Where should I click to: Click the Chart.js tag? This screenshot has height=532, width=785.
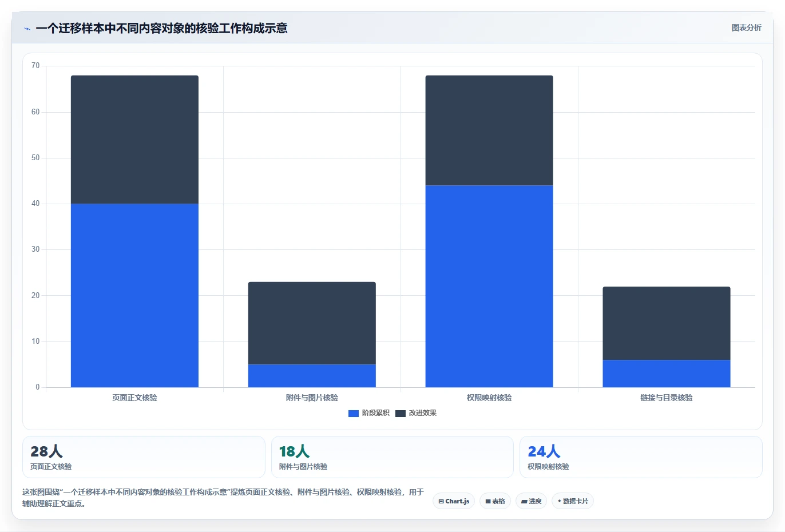[454, 501]
